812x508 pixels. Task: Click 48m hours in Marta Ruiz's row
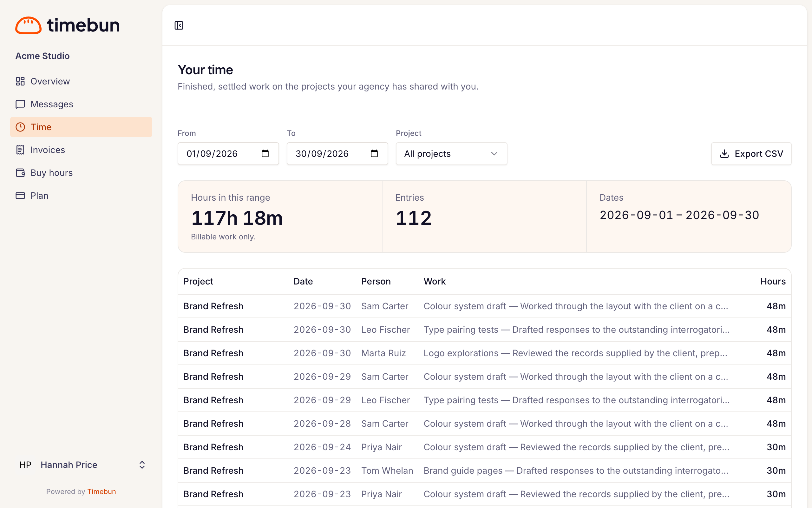pos(776,353)
